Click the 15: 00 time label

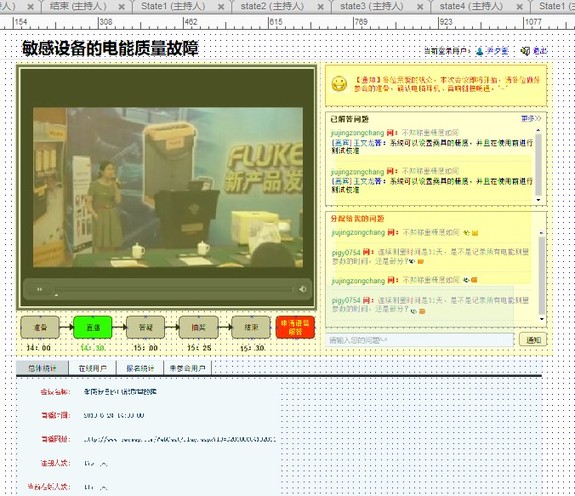pyautogui.click(x=146, y=348)
